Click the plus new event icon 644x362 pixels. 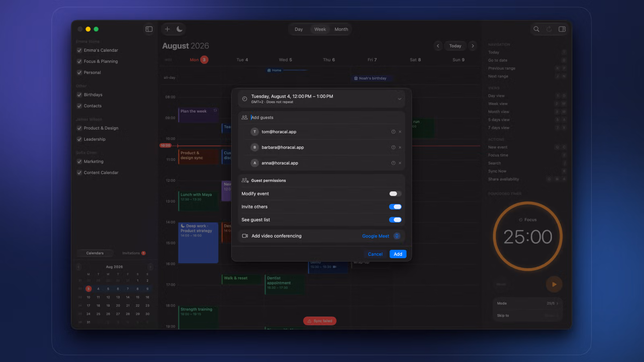[167, 29]
